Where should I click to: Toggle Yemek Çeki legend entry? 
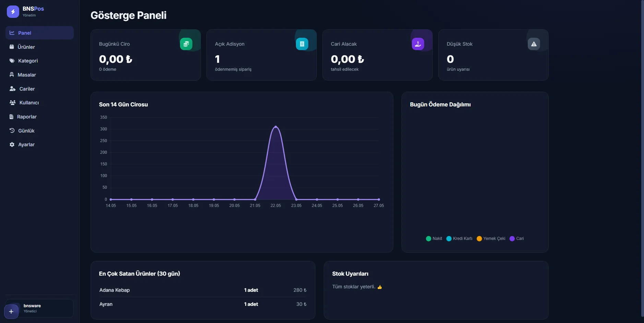coord(491,239)
